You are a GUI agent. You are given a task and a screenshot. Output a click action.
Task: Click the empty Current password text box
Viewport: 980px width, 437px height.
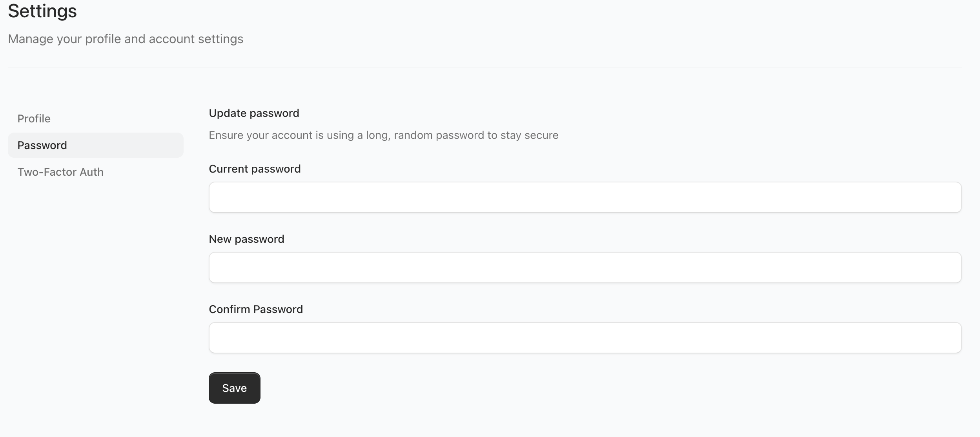click(x=585, y=197)
